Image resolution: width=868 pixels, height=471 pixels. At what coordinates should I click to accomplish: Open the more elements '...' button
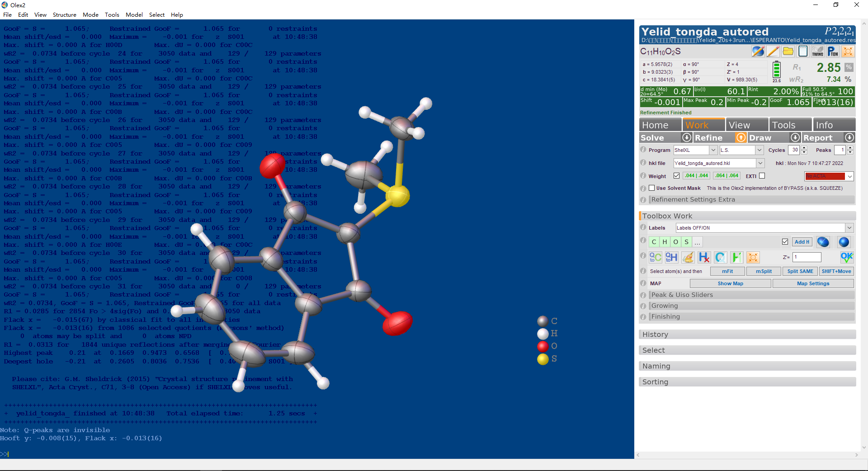pyautogui.click(x=697, y=242)
